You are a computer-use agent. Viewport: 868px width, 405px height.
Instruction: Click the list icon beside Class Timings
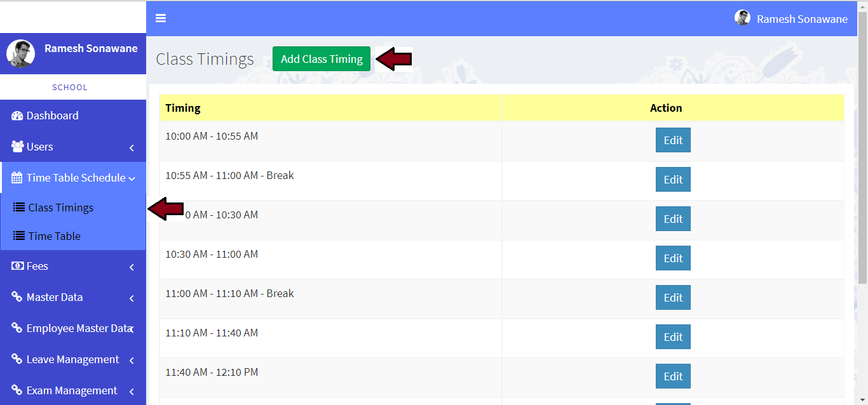tap(19, 208)
